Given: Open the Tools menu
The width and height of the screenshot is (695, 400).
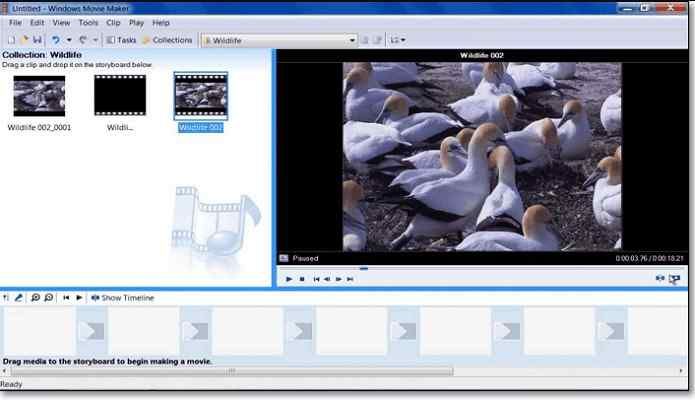Looking at the screenshot, I should [x=88, y=22].
